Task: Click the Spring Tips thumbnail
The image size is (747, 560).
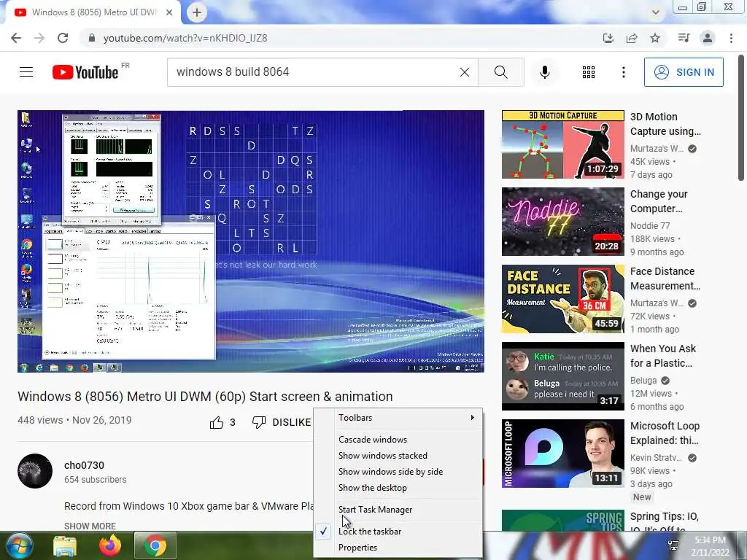Action: pyautogui.click(x=562, y=520)
